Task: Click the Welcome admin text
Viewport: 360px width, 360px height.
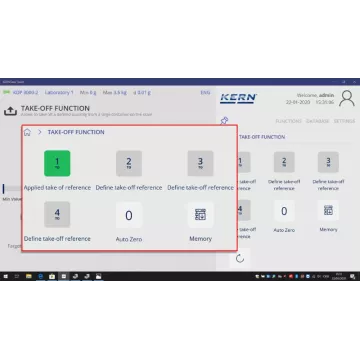Action: pyautogui.click(x=315, y=95)
